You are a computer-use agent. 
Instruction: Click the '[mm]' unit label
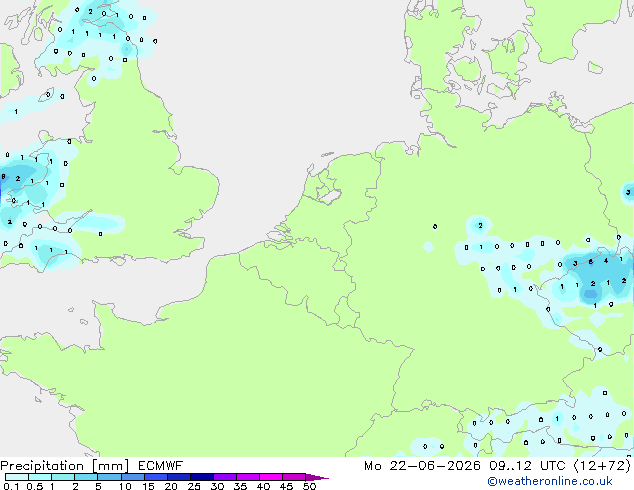click(111, 466)
